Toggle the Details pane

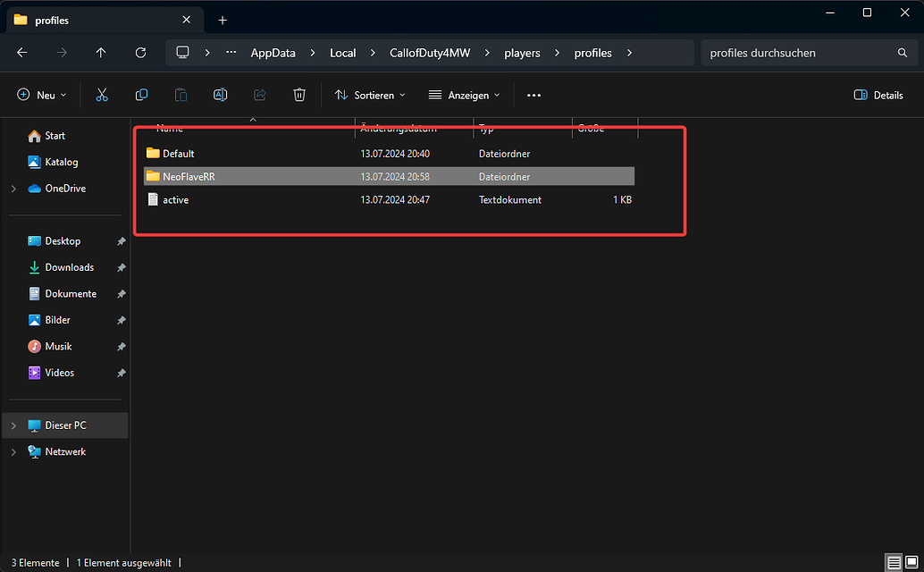(878, 95)
